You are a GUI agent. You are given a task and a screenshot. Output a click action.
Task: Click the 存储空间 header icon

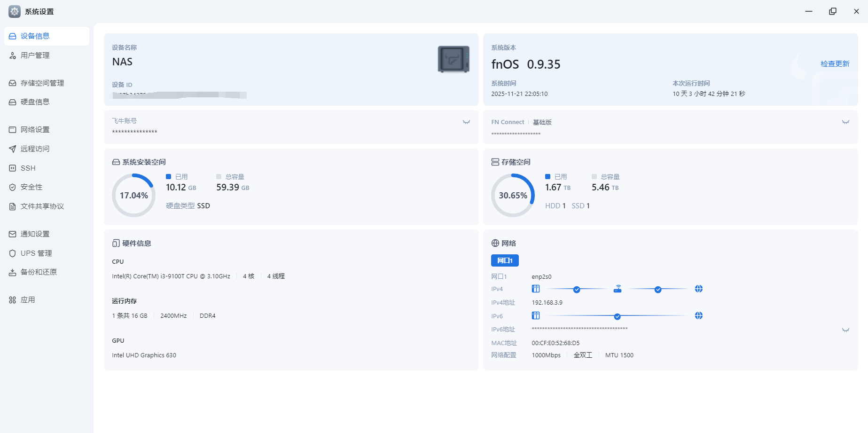pyautogui.click(x=495, y=162)
